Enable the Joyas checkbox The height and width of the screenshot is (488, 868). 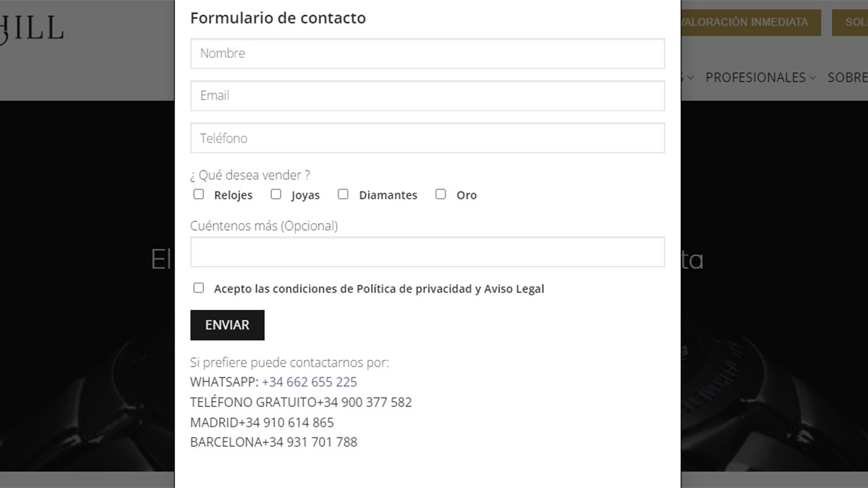point(276,194)
